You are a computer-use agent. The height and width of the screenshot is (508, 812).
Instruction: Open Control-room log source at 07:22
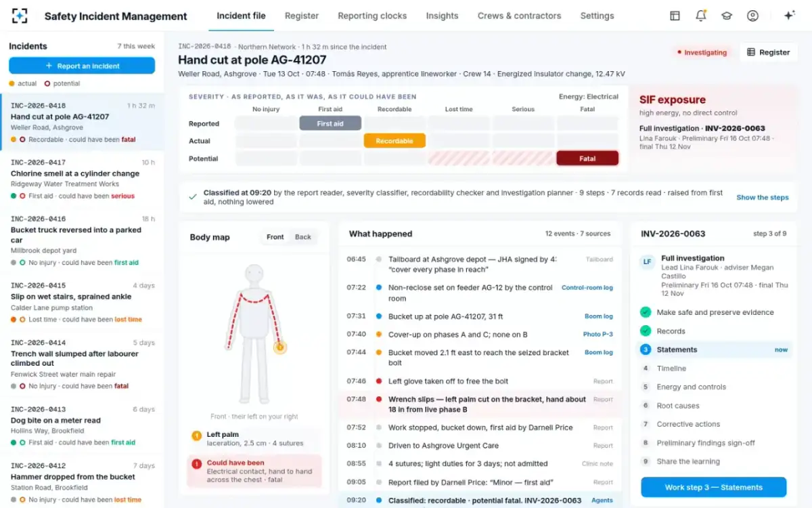click(x=587, y=288)
